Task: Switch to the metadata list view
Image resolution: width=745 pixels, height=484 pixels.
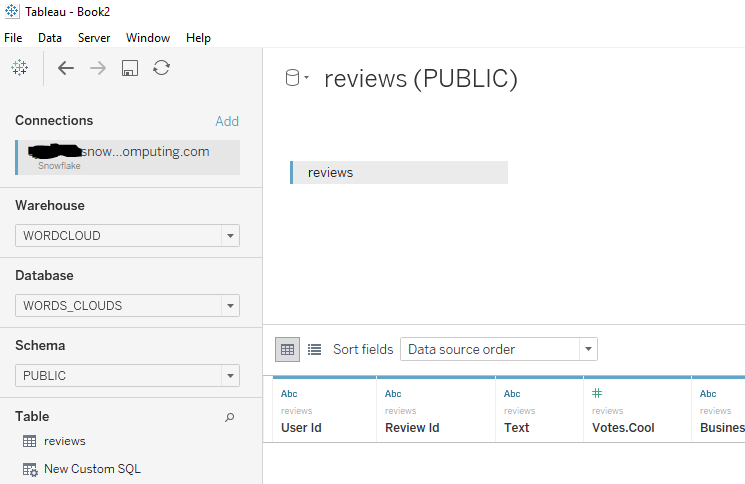Action: pos(315,350)
